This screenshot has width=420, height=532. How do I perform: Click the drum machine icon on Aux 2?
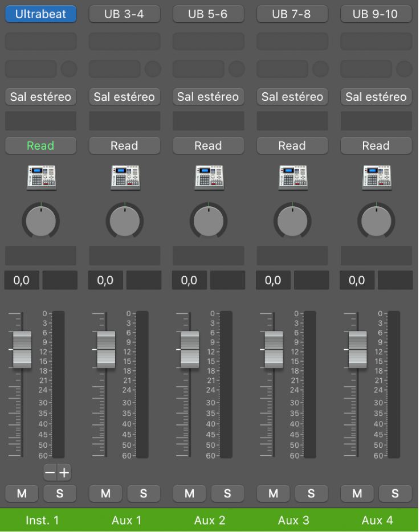pyautogui.click(x=210, y=177)
